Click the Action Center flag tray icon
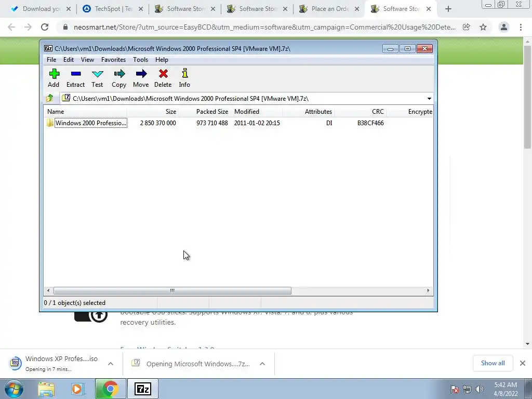Image resolution: width=532 pixels, height=399 pixels. pyautogui.click(x=455, y=389)
